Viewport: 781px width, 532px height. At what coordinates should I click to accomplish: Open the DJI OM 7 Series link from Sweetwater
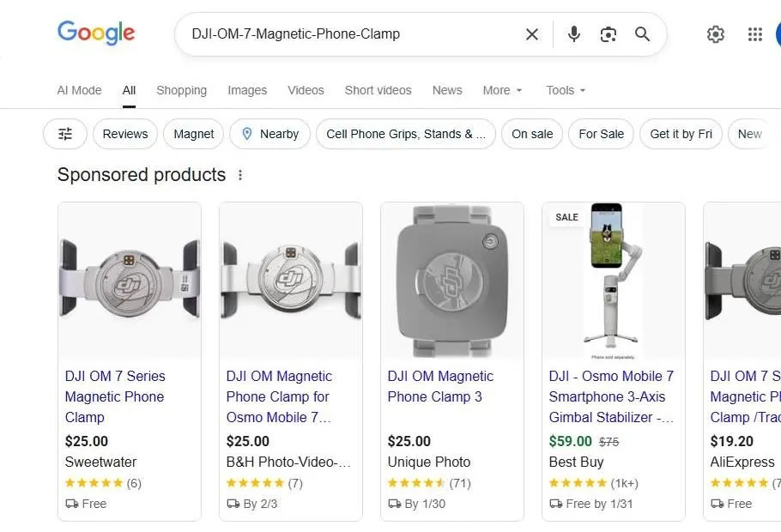[x=114, y=396]
